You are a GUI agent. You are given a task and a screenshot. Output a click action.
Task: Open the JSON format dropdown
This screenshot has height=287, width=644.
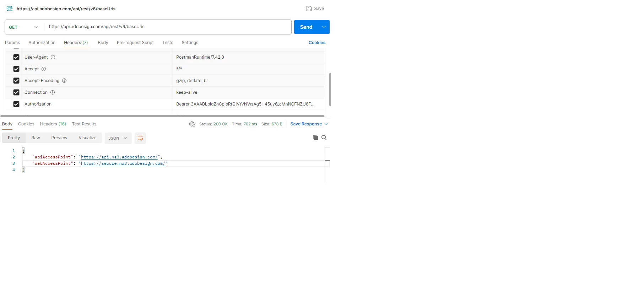click(x=118, y=138)
